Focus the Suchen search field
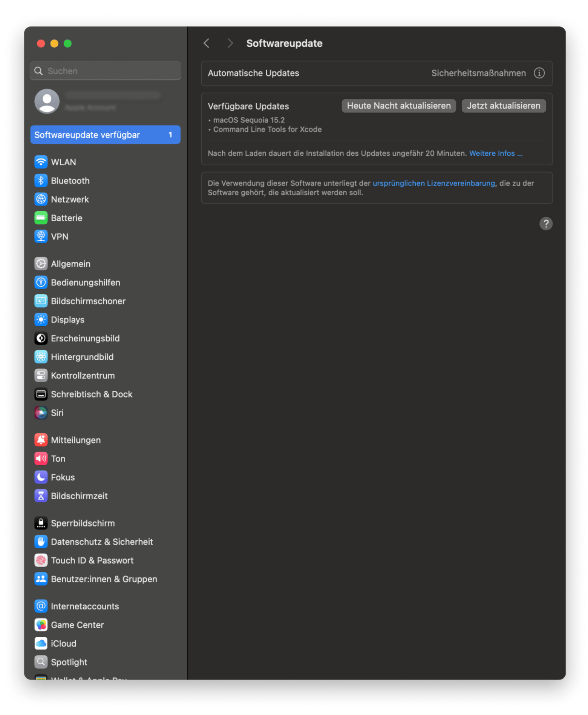Image resolution: width=588 pixels, height=715 pixels. coord(105,71)
